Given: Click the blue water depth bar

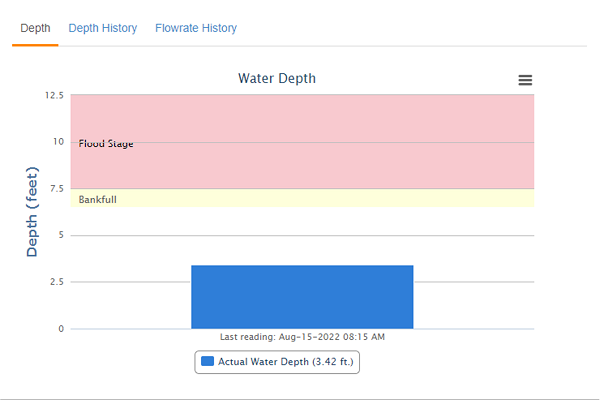Looking at the screenshot, I should pyautogui.click(x=302, y=297).
